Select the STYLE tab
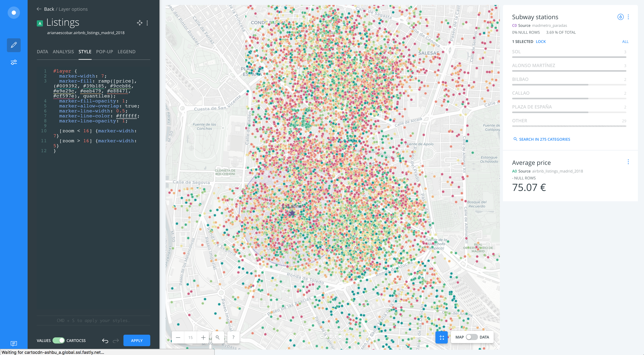 click(85, 52)
